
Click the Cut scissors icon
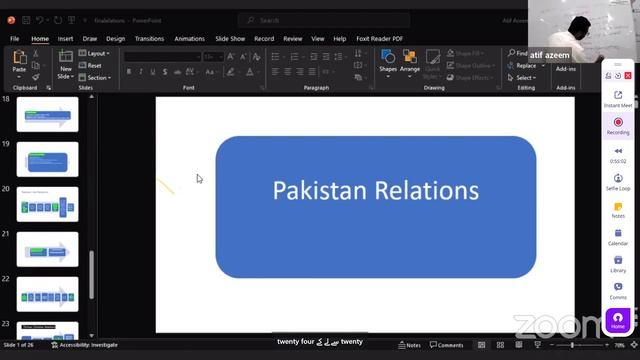[36, 53]
